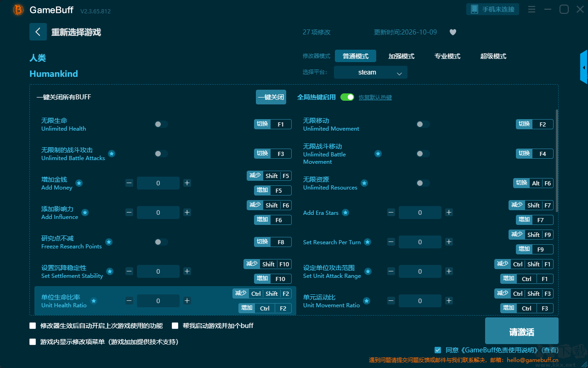Click star icon beside Set Research Per Turn
Screen dimensions: 588x368
coord(367,242)
